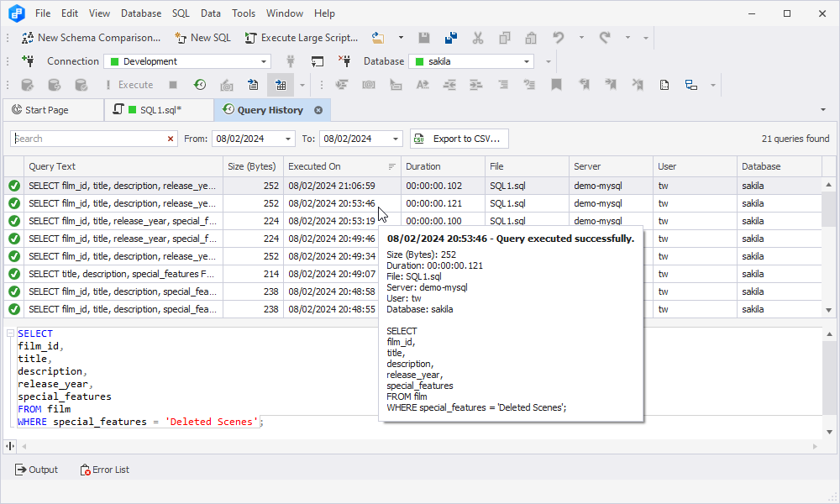Click the New Connection plug icon
Image resolution: width=840 pixels, height=504 pixels.
click(x=29, y=61)
